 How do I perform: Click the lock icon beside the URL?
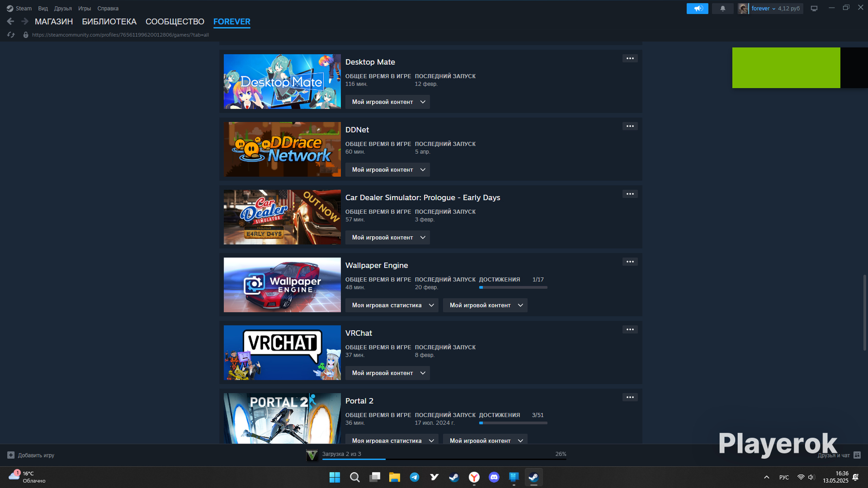click(26, 35)
